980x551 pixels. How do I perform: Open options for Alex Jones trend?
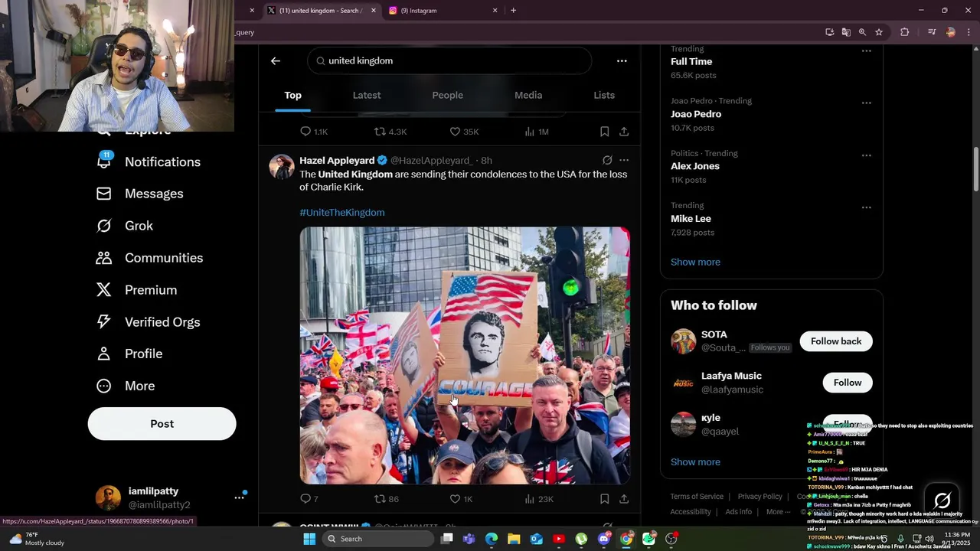click(866, 155)
